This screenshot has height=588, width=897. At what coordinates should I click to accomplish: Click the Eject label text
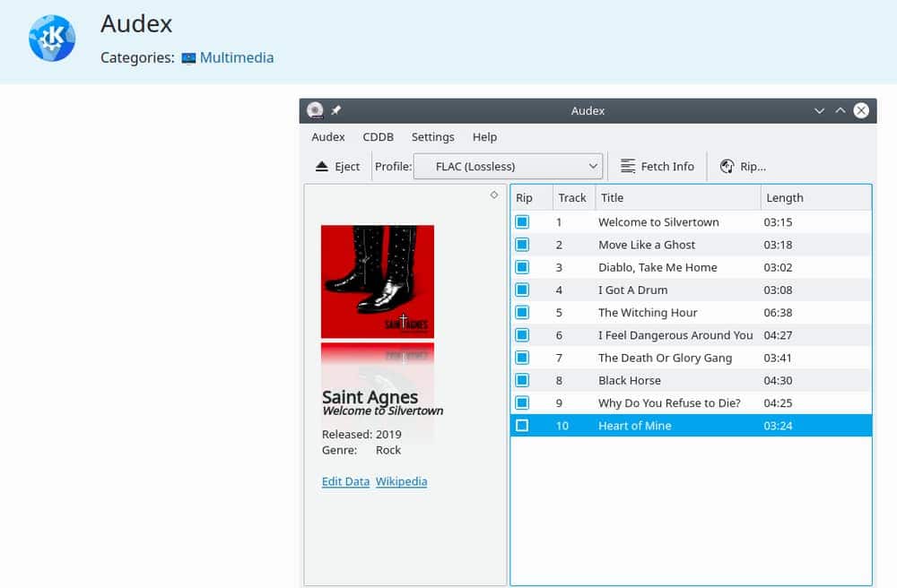347,167
